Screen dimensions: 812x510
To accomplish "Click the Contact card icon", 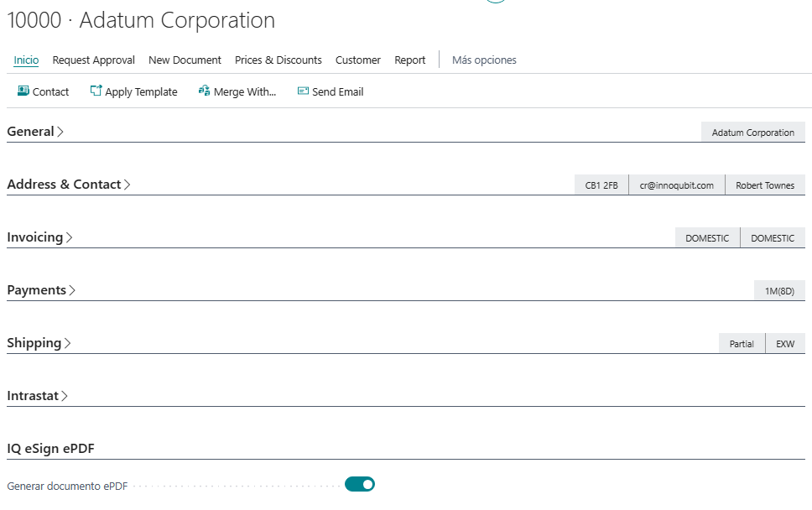I will (23, 91).
